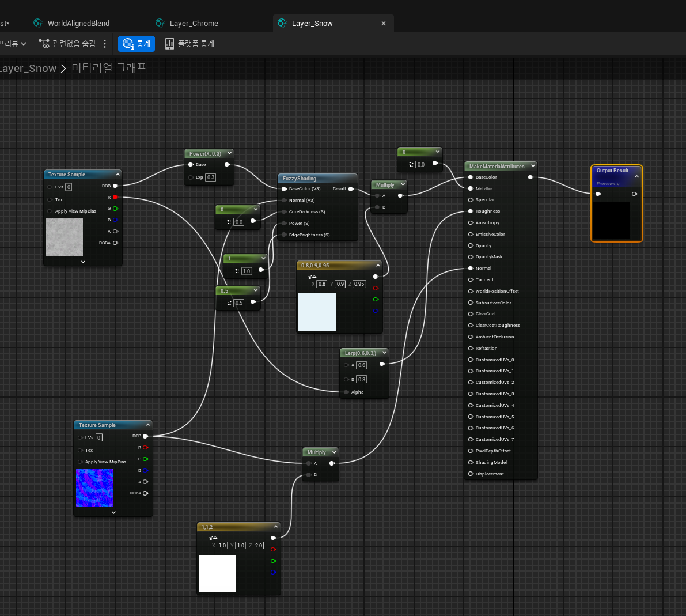Switch to the Layer_Chrome tab
Image resolution: width=686 pixels, height=616 pixels.
coord(194,24)
